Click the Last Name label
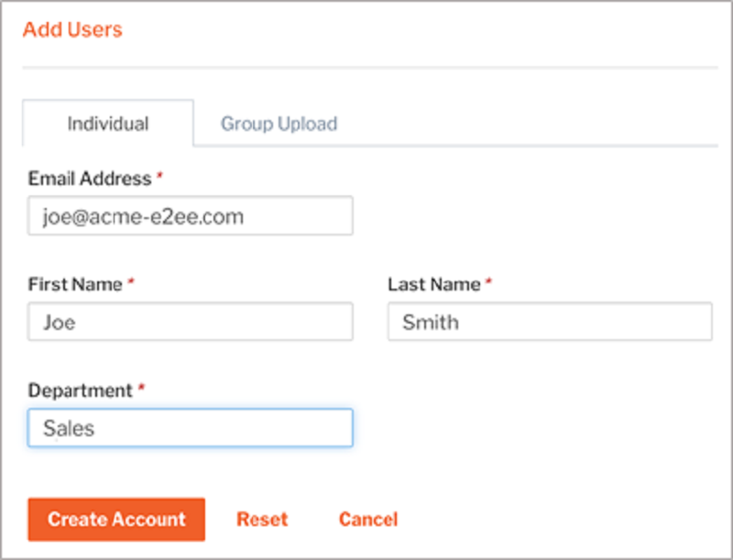 point(433,284)
